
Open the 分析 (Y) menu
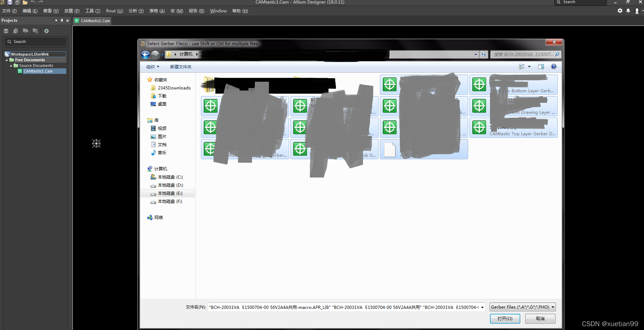click(x=136, y=11)
